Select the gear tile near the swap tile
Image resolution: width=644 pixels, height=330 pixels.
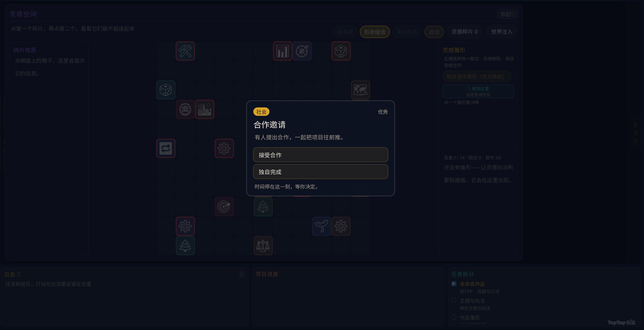coord(224,148)
